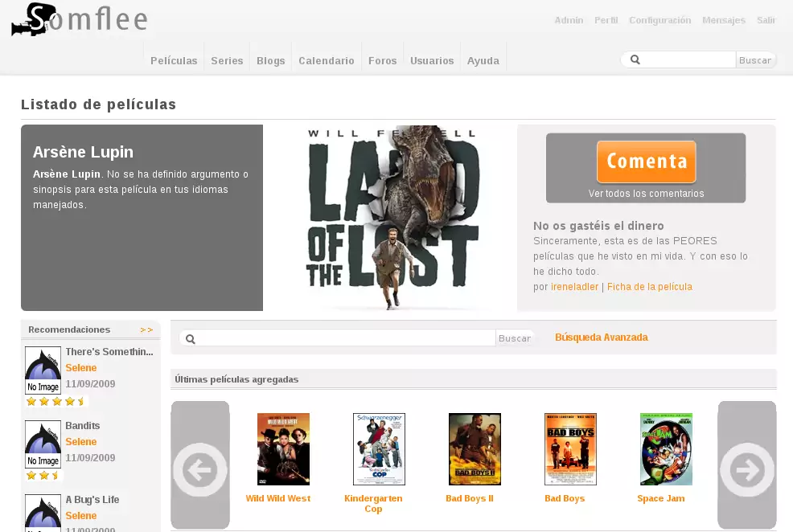The height and width of the screenshot is (532, 793).
Task: Click the Somflee logo
Action: point(80,20)
